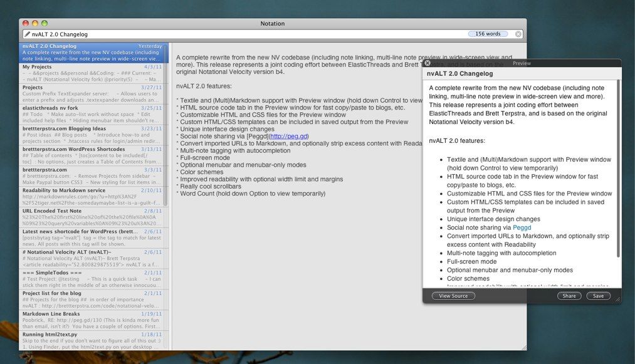Click the Preview window resize grip
The height and width of the screenshot is (364, 635).
[x=617, y=299]
